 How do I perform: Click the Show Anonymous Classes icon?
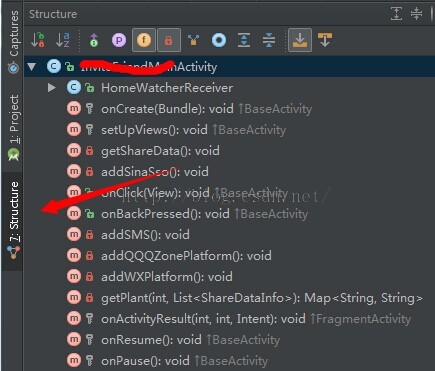(x=193, y=40)
